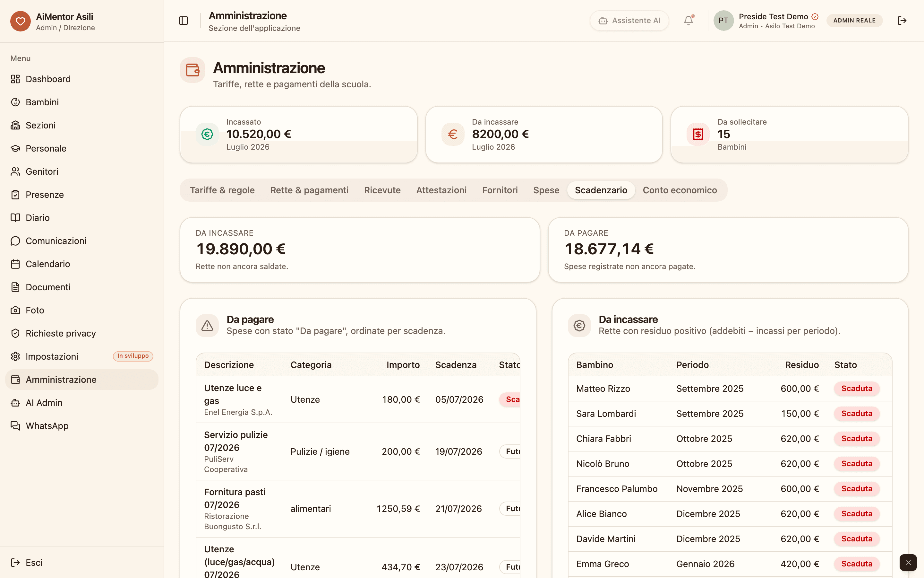
Task: Switch to Fornitori tab
Action: (500, 190)
